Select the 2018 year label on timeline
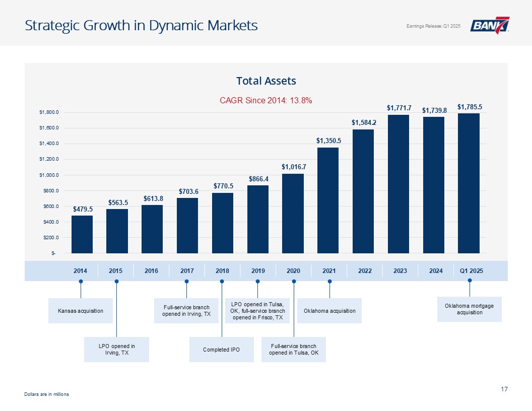This screenshot has width=532, height=411. coord(222,271)
